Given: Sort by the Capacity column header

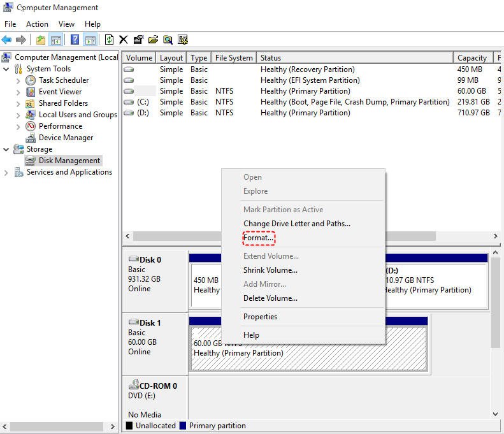Looking at the screenshot, I should (x=472, y=57).
